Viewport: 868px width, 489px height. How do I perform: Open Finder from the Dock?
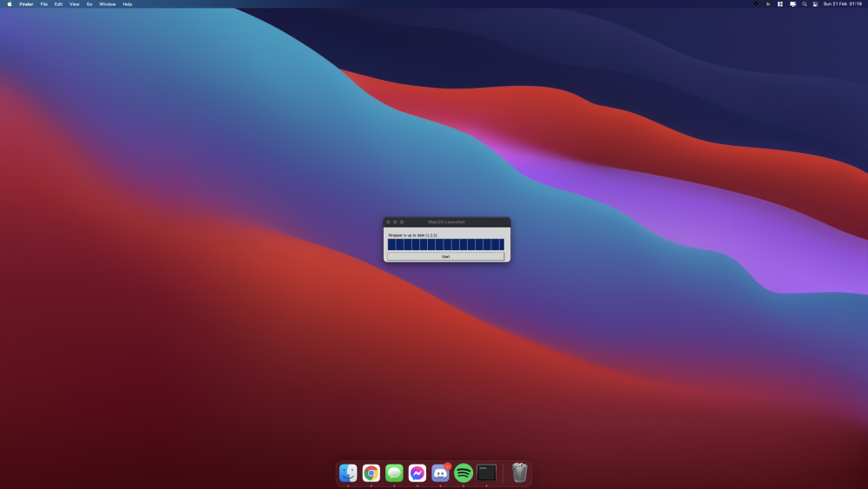click(348, 472)
